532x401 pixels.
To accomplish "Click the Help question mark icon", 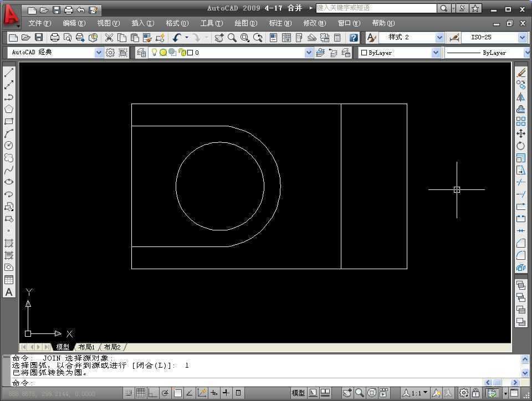I will coord(354,37).
